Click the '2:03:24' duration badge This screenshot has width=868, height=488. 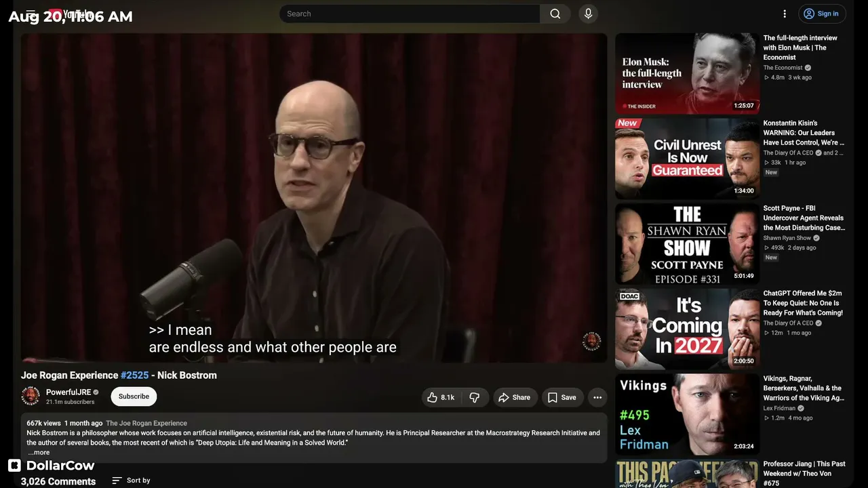pyautogui.click(x=744, y=446)
